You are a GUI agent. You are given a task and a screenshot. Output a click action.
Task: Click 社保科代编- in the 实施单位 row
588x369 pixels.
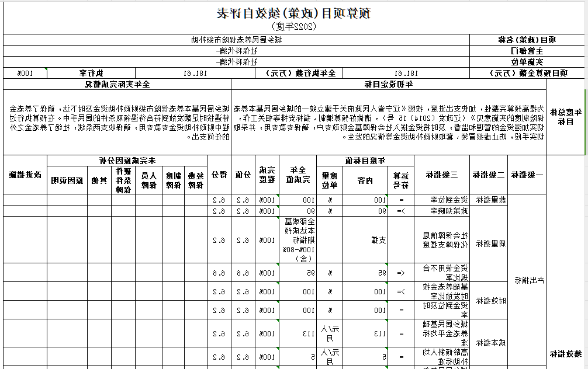237,62
